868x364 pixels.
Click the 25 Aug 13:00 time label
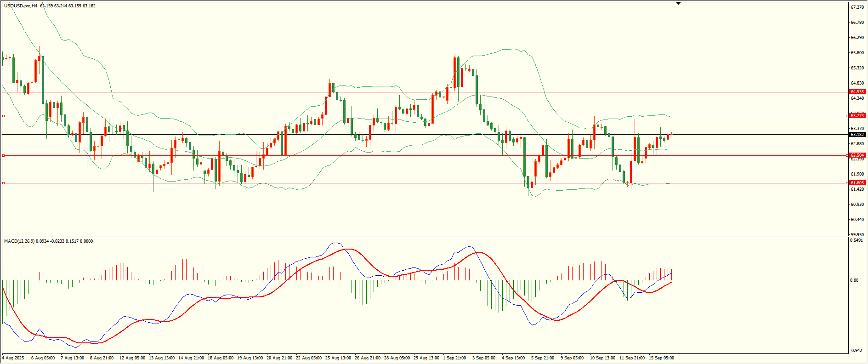coord(338,358)
